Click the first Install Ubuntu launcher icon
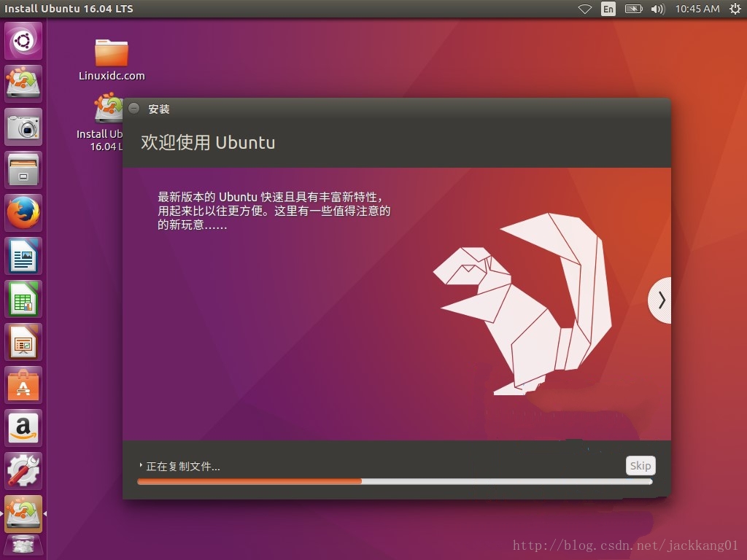Image resolution: width=747 pixels, height=560 pixels. 23,84
